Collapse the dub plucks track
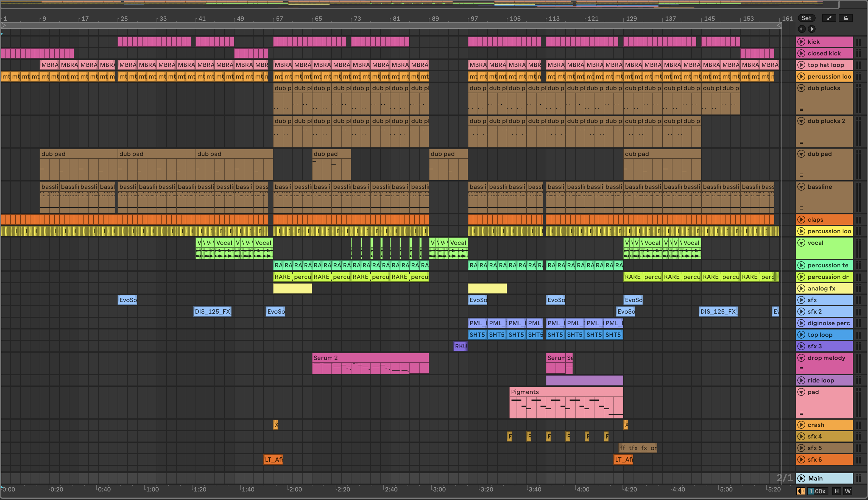Image resolution: width=868 pixels, height=500 pixels. 801,88
